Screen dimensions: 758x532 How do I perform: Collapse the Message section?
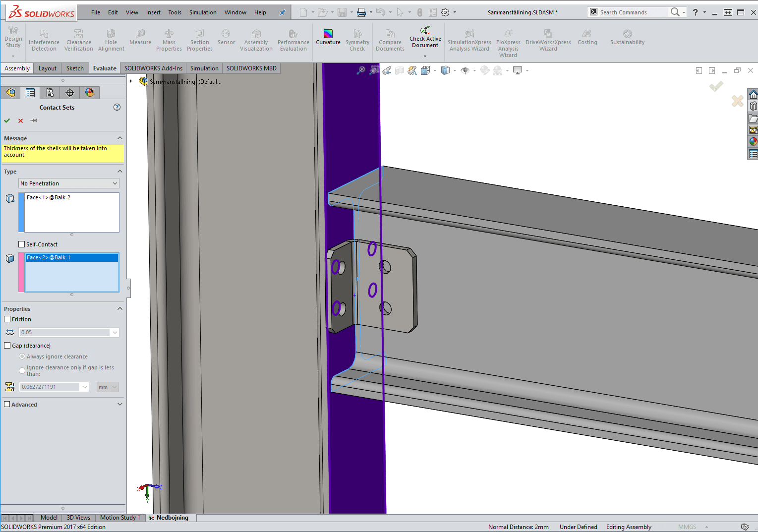119,138
